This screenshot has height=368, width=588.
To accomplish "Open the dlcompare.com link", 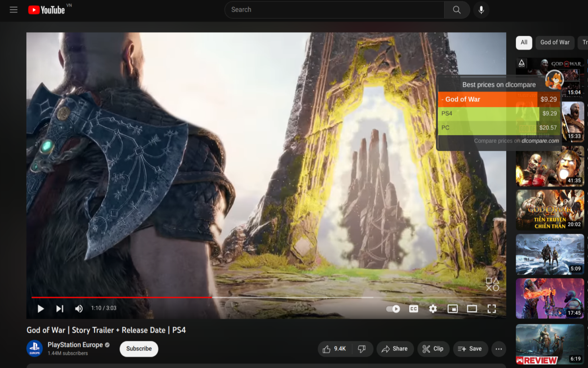I will (540, 141).
